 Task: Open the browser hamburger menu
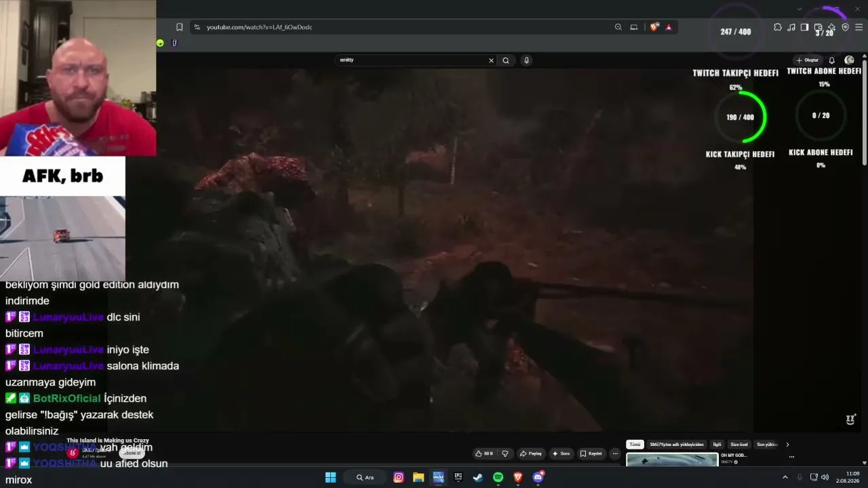click(x=859, y=27)
